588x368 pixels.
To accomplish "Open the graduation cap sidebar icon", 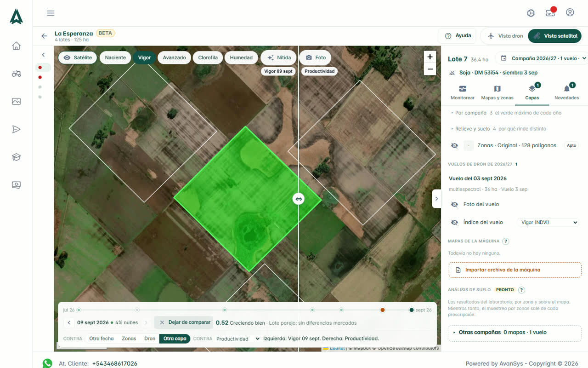I will coord(17,157).
